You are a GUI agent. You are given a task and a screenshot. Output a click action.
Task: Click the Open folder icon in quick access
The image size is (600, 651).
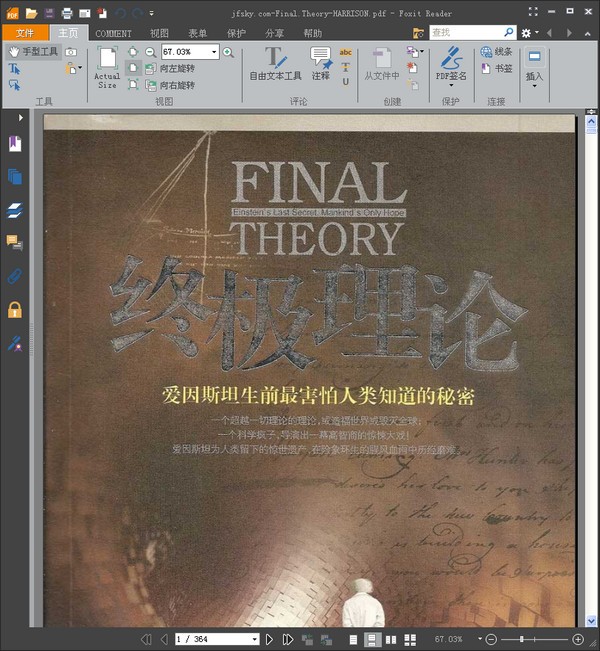point(32,13)
